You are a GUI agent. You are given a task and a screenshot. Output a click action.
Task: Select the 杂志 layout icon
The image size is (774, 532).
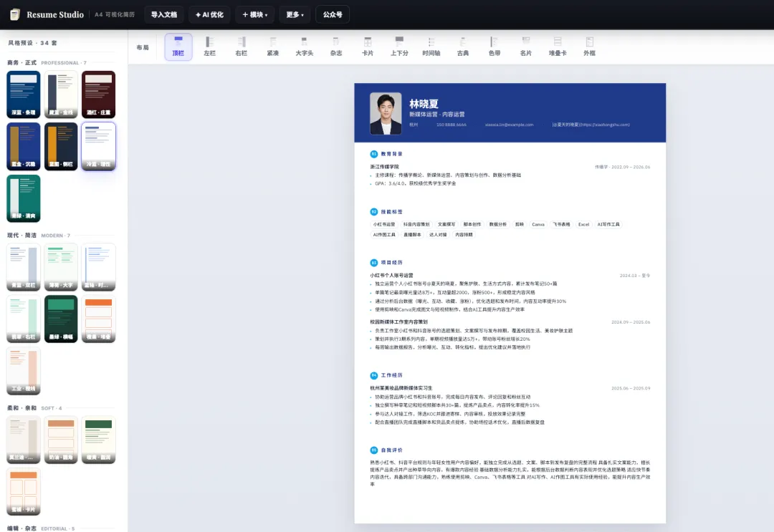(336, 47)
